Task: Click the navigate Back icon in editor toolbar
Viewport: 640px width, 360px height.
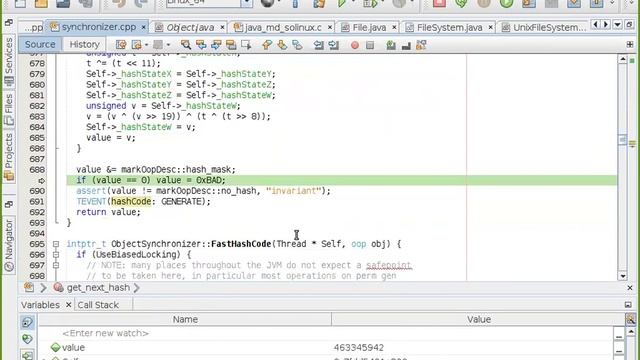Action: [x=136, y=44]
